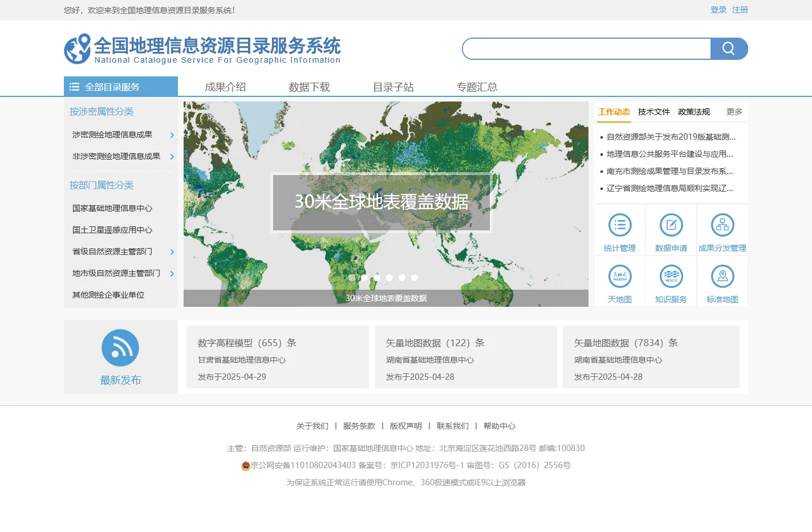Click the 版权声明 footer link
This screenshot has height=532, width=812.
coord(406,426)
